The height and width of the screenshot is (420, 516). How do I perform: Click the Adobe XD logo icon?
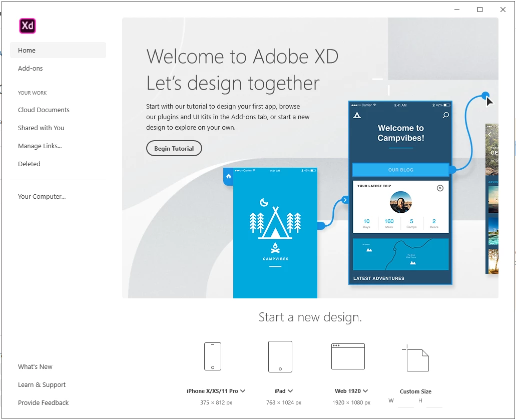(28, 26)
